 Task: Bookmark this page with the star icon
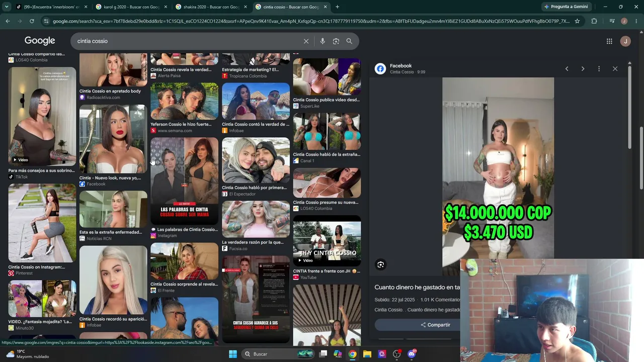pyautogui.click(x=577, y=21)
